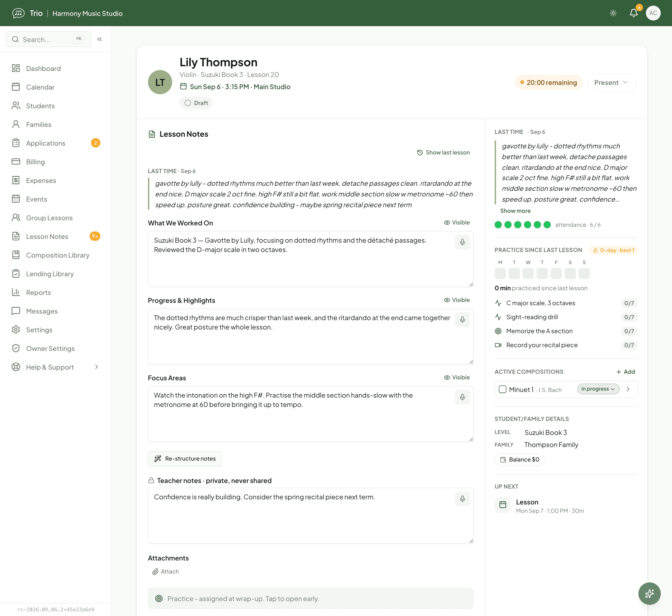
Task: Go to Dashboard in the sidebar
Action: (x=56, y=68)
